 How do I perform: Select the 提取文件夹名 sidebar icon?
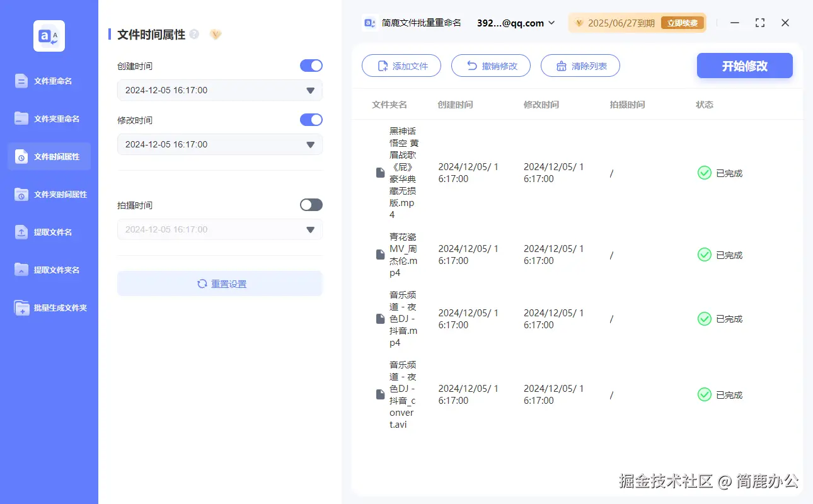[49, 270]
